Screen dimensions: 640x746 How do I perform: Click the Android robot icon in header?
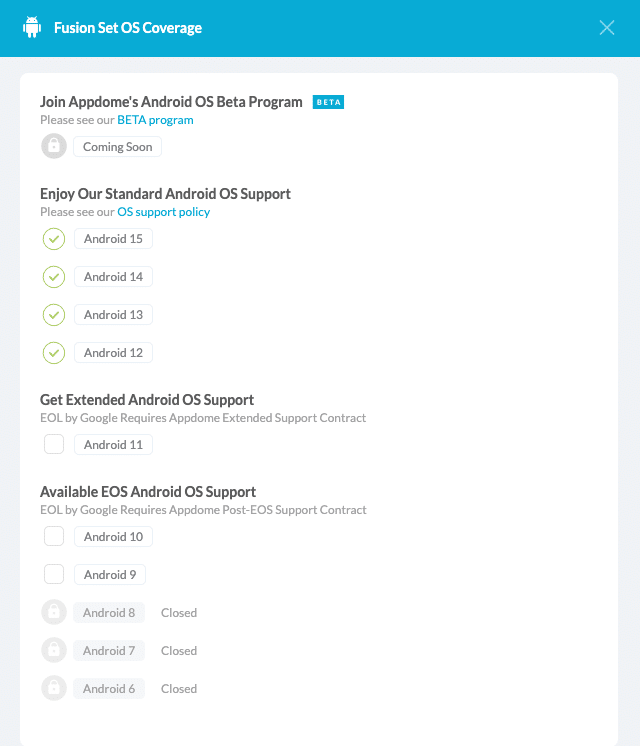(33, 27)
